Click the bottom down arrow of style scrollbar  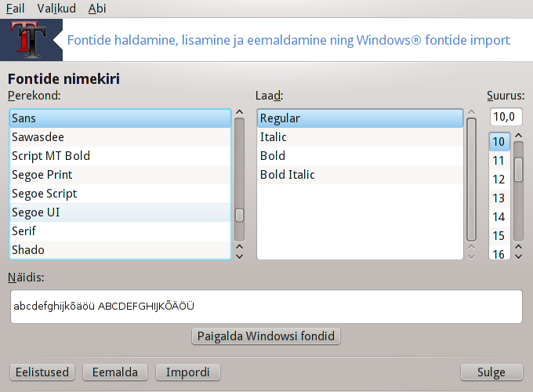tap(472, 256)
